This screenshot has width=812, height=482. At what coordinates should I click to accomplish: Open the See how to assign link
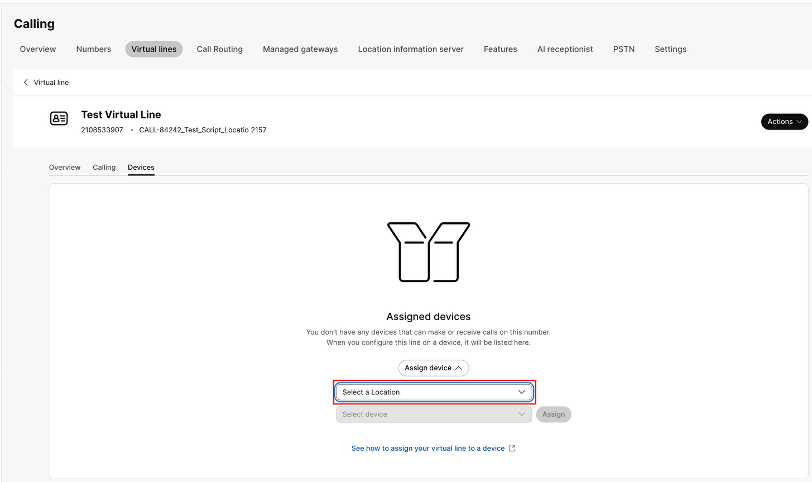pos(428,448)
